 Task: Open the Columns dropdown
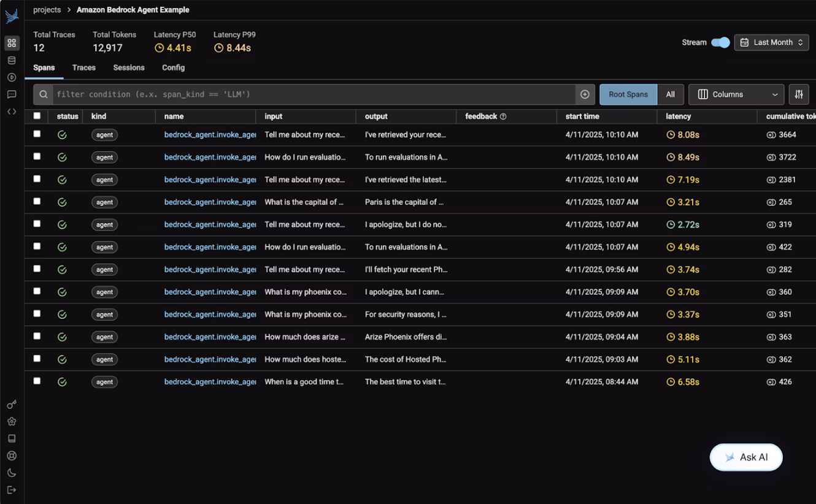(736, 94)
